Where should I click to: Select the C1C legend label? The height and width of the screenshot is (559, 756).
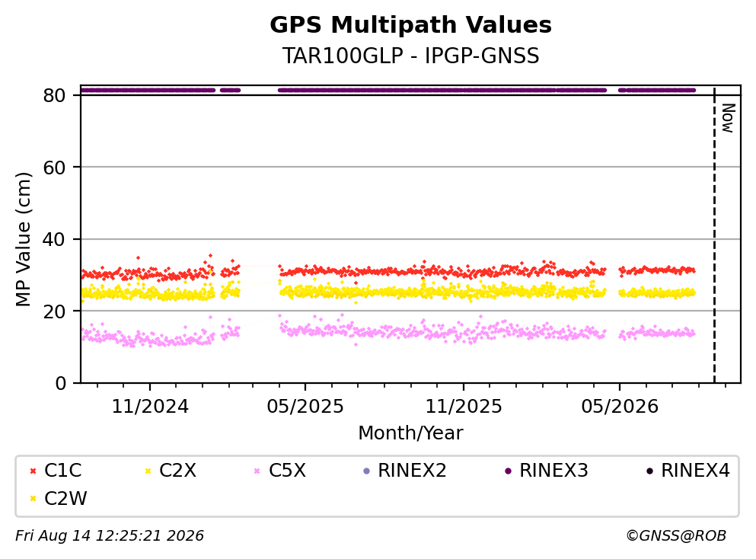pos(62,470)
